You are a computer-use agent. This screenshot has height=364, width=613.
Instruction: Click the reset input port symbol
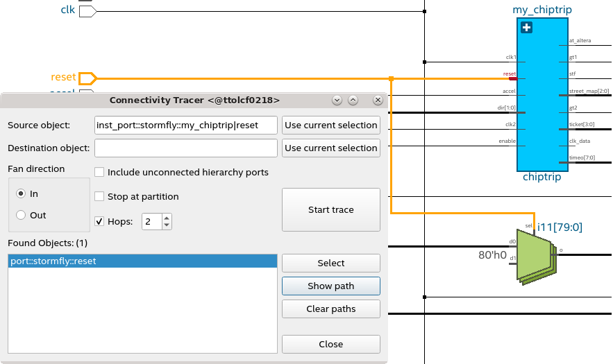[87, 78]
